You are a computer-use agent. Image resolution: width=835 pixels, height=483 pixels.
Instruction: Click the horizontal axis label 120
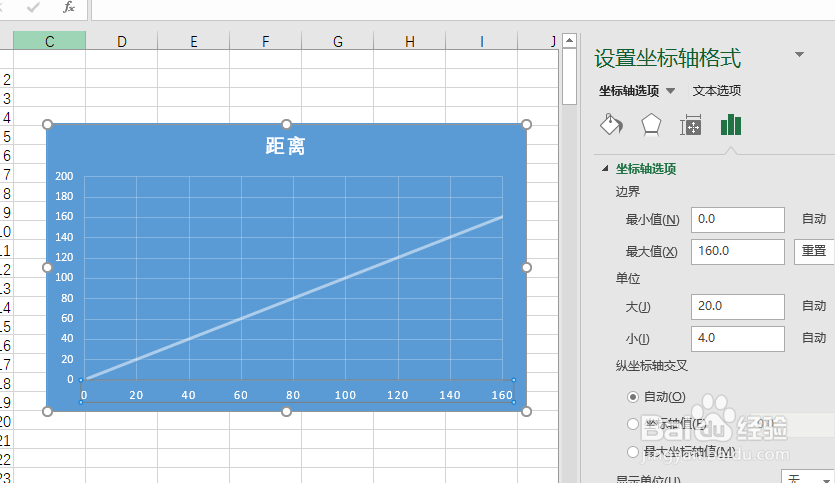[x=397, y=395]
